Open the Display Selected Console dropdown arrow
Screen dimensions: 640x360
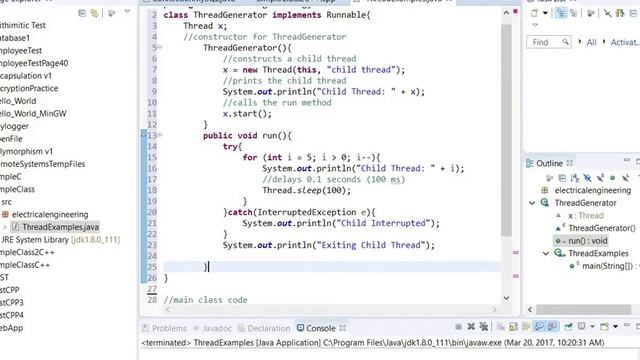pyautogui.click(x=592, y=327)
